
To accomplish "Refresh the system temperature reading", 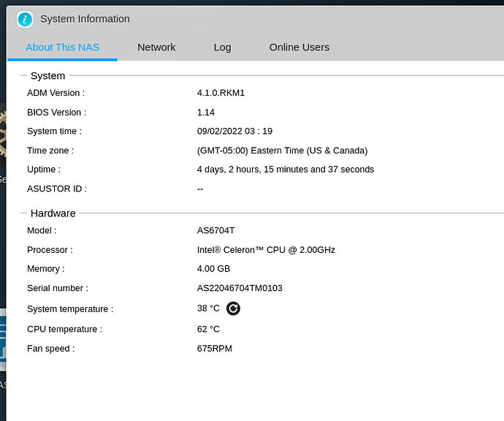I will [x=233, y=308].
